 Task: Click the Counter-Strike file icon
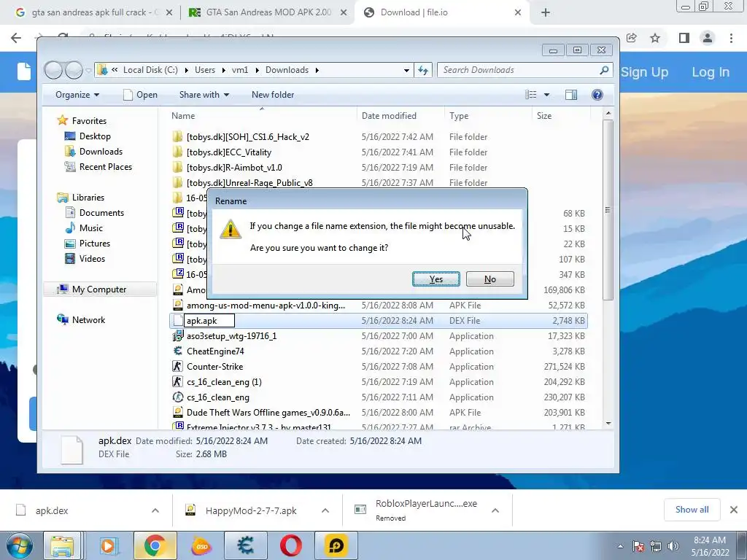point(178,366)
